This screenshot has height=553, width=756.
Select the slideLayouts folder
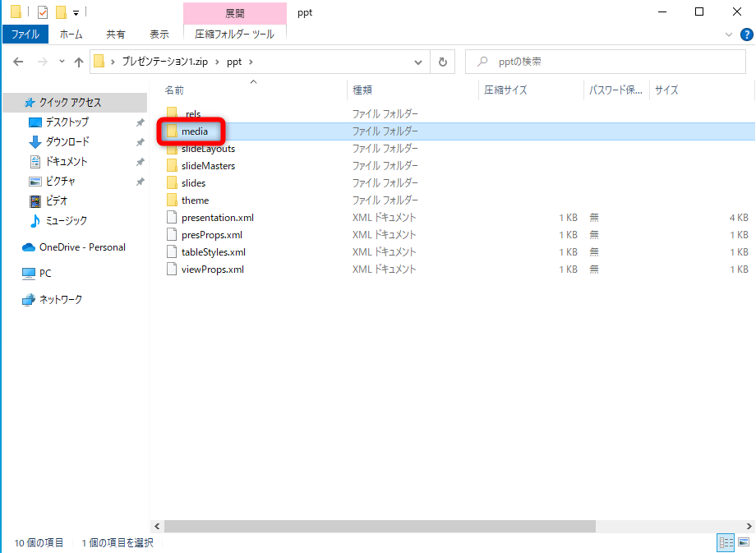point(208,149)
